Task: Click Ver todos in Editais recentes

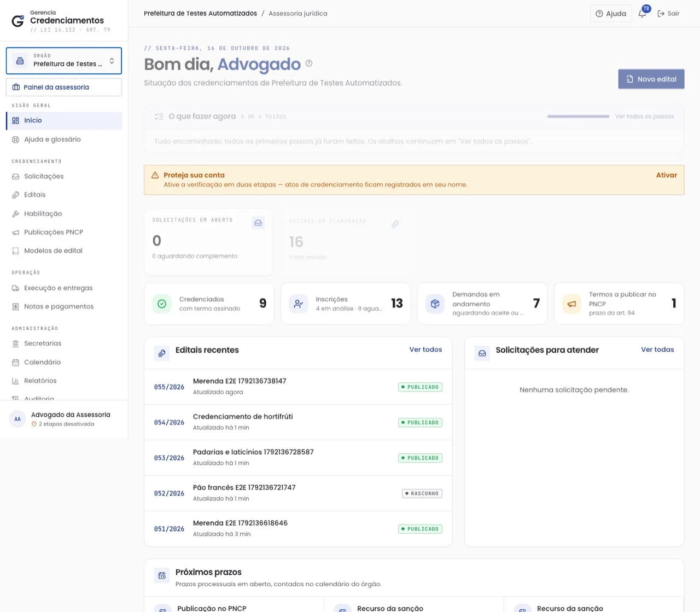Action: point(425,349)
